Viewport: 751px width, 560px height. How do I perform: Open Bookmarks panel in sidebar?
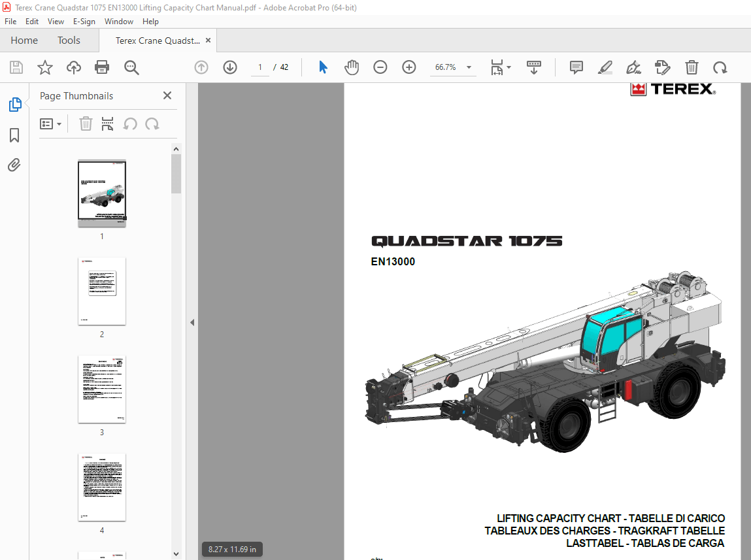click(14, 135)
